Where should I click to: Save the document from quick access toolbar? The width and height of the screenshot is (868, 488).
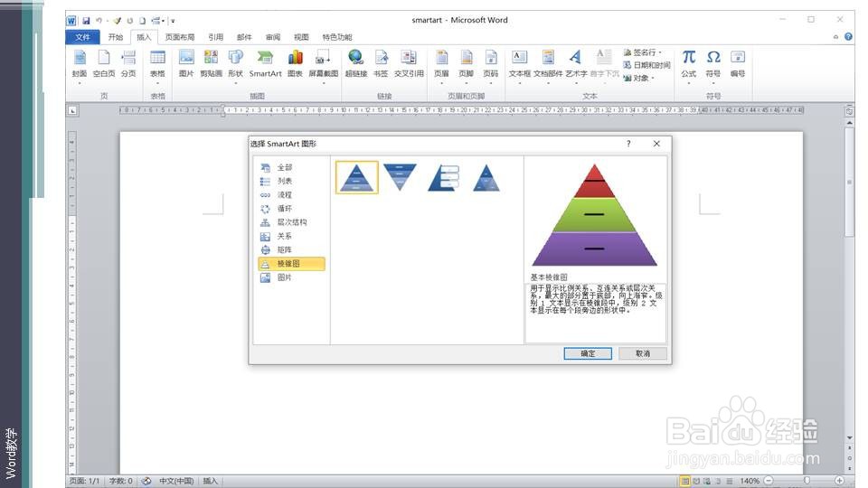coord(86,21)
